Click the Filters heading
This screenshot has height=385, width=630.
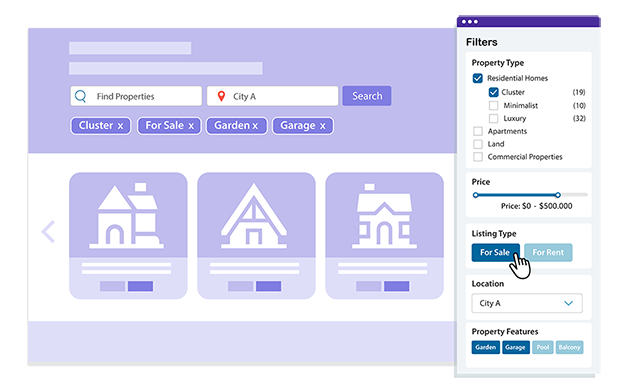coord(481,42)
